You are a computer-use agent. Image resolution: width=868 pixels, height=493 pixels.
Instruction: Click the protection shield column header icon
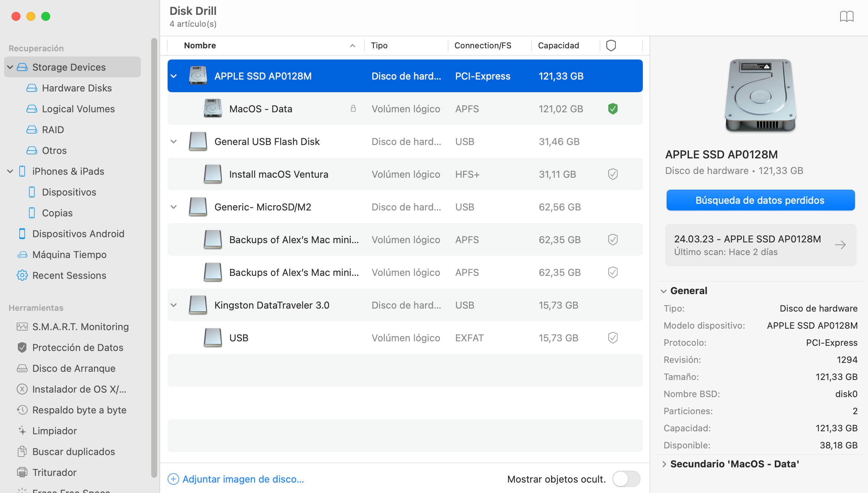611,45
